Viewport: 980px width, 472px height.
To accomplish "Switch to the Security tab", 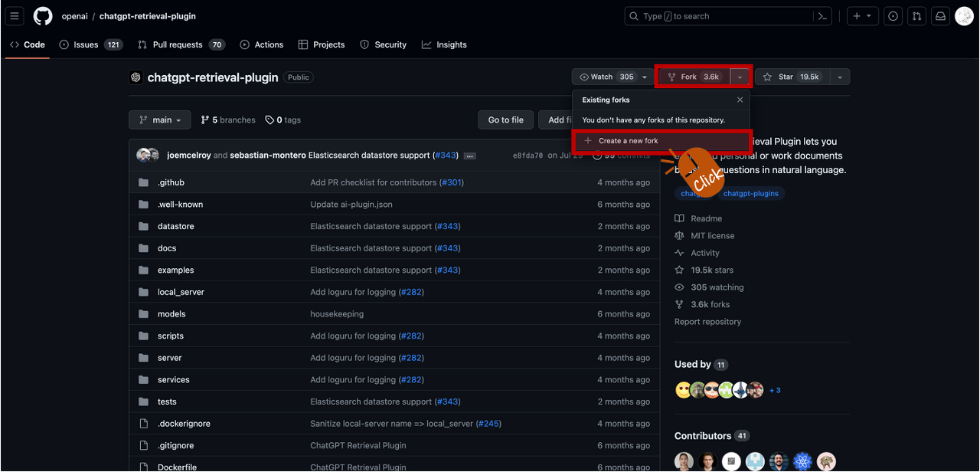I will 384,44.
